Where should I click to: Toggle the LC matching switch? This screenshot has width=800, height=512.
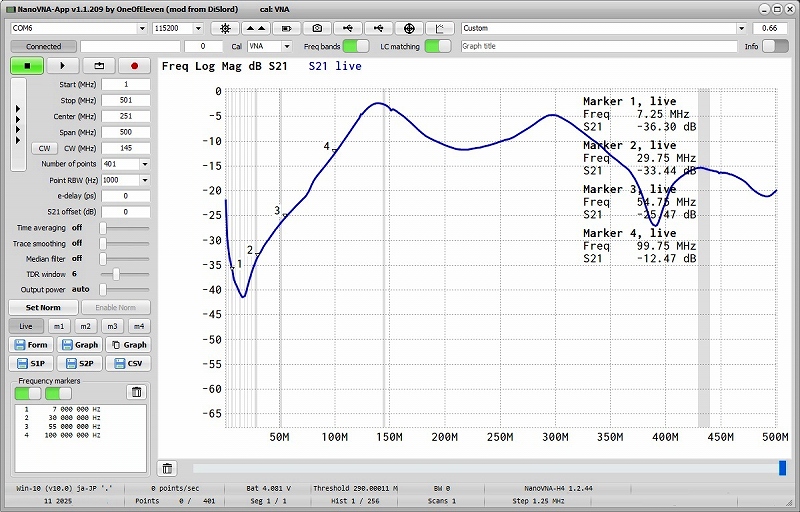coord(437,46)
